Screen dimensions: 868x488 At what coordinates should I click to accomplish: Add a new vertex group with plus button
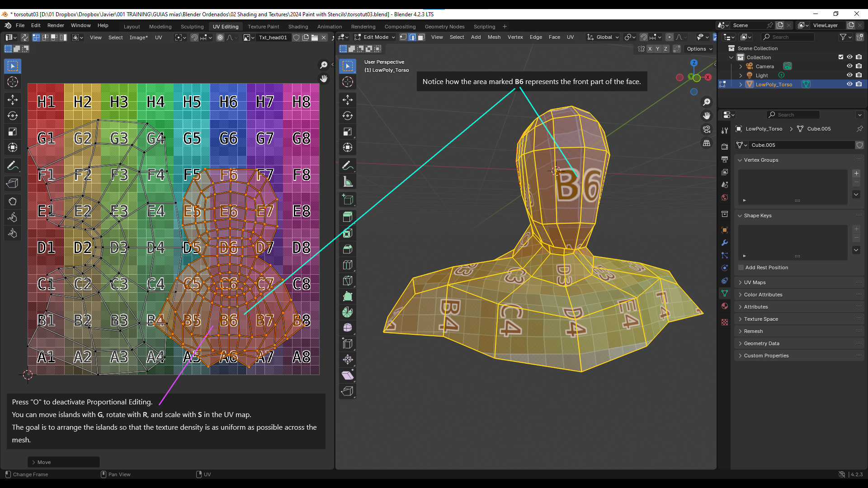[856, 174]
